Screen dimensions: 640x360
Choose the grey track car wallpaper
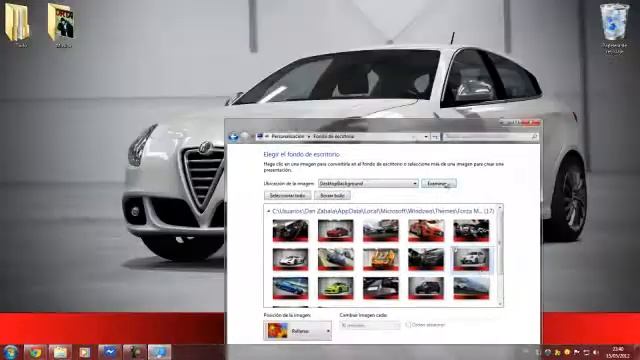pyautogui.click(x=471, y=288)
